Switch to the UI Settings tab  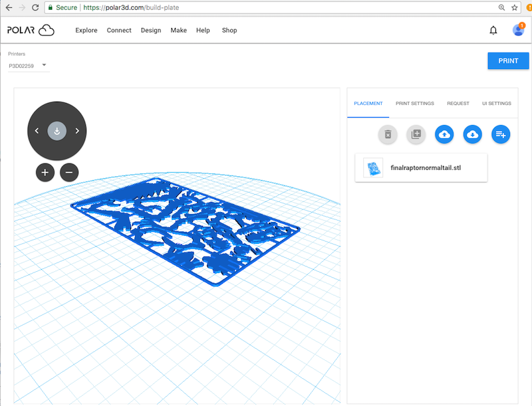pos(496,104)
